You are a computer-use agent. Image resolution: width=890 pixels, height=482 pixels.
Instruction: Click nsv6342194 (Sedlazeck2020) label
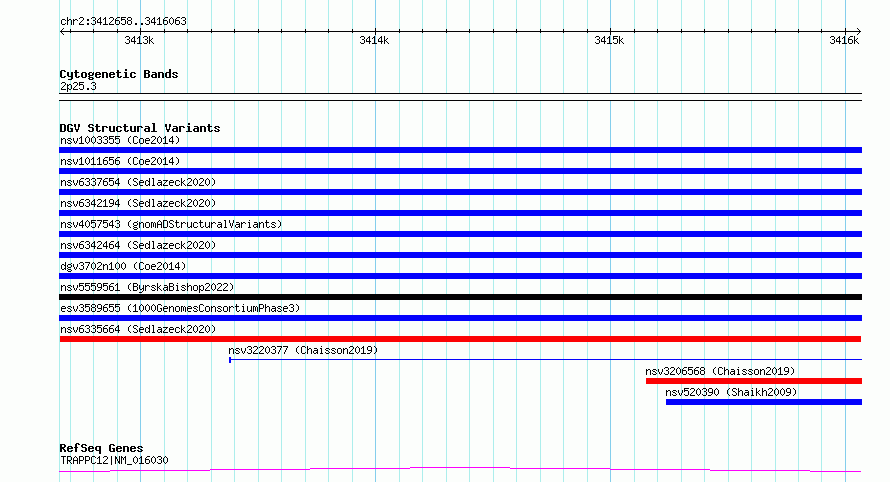[138, 203]
